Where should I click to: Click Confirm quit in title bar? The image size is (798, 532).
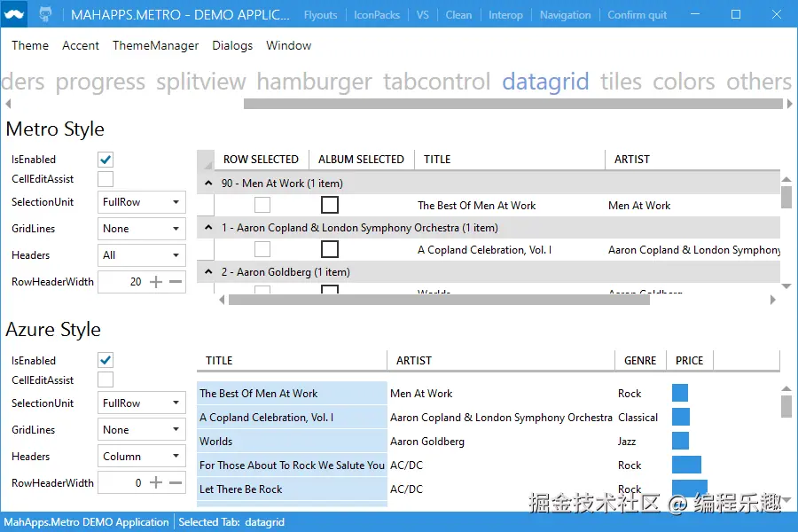pyautogui.click(x=637, y=15)
